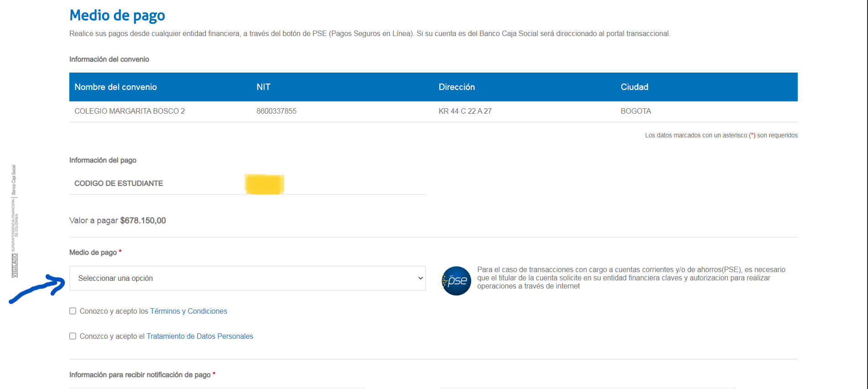The width and height of the screenshot is (868, 389).
Task: Click the 'Nombre del convenio' column header
Action: [x=115, y=87]
